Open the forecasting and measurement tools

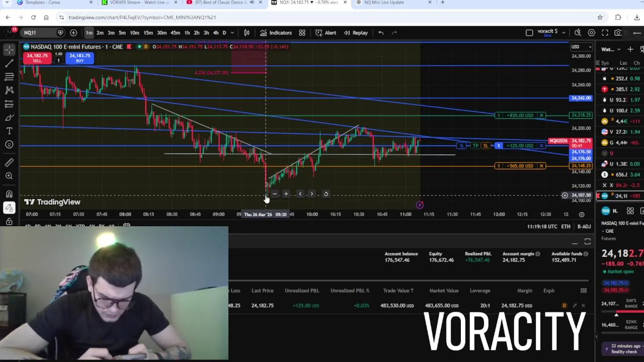pos(9,104)
